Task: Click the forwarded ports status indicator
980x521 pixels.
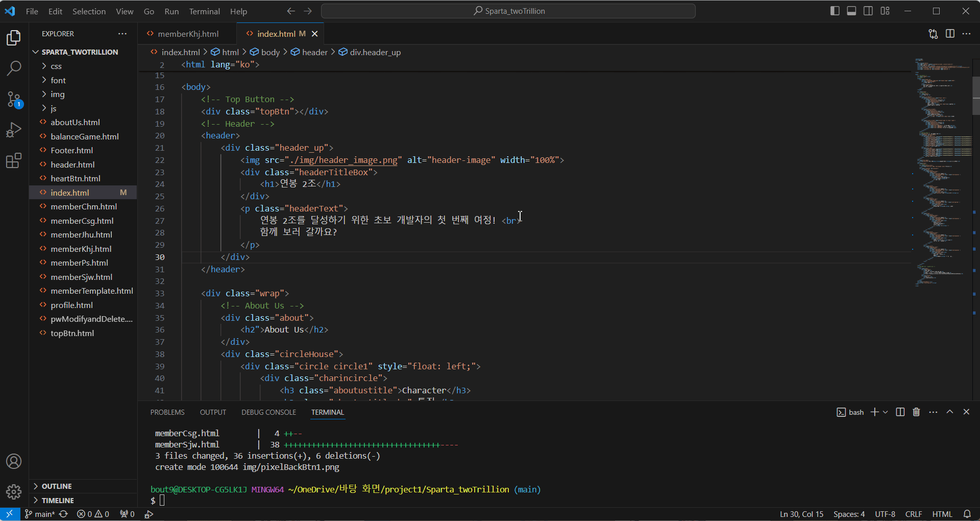Action: [x=128, y=514]
